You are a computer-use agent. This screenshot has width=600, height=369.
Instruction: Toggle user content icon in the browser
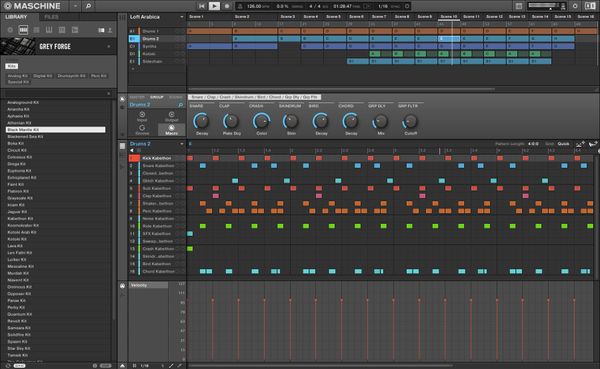pyautogui.click(x=110, y=30)
